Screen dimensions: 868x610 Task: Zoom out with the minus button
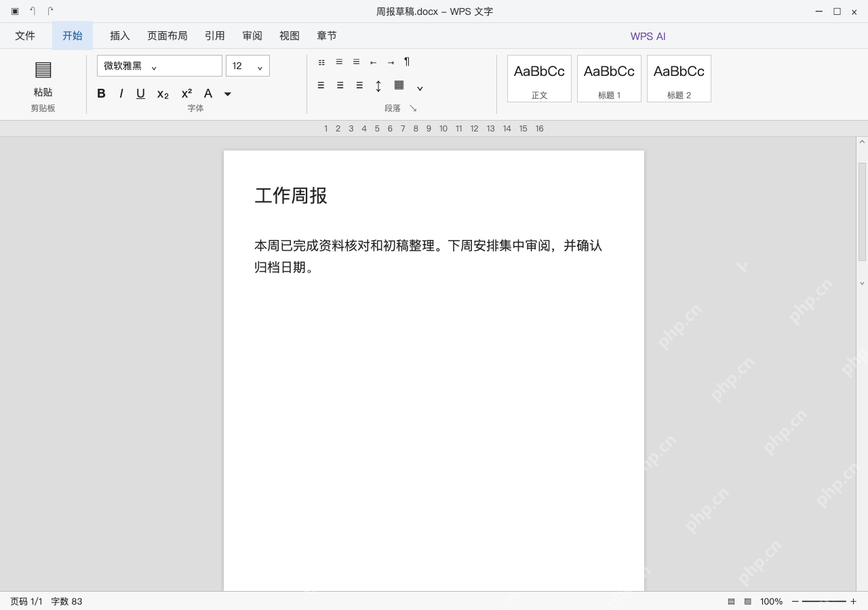tap(795, 601)
